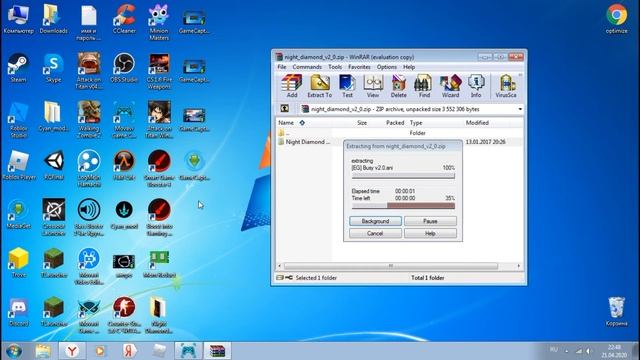Select the Minion Masters desktop icon

pyautogui.click(x=159, y=22)
